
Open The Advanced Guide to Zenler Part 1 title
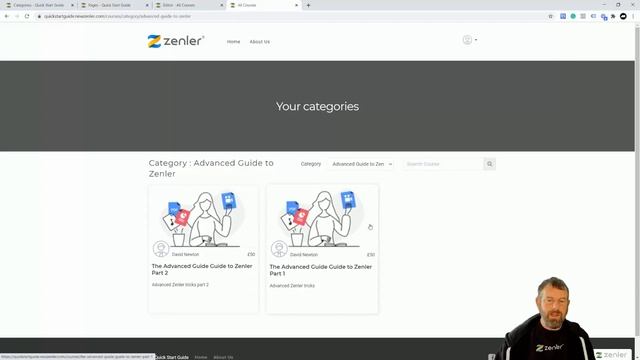click(x=320, y=270)
